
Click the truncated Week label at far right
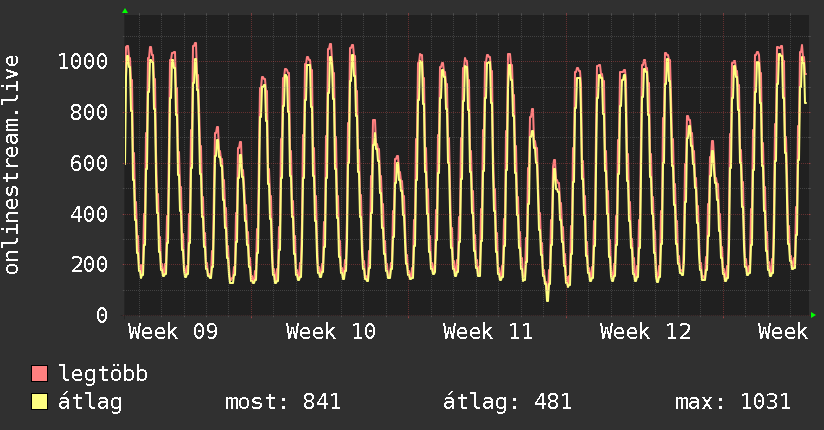[782, 332]
